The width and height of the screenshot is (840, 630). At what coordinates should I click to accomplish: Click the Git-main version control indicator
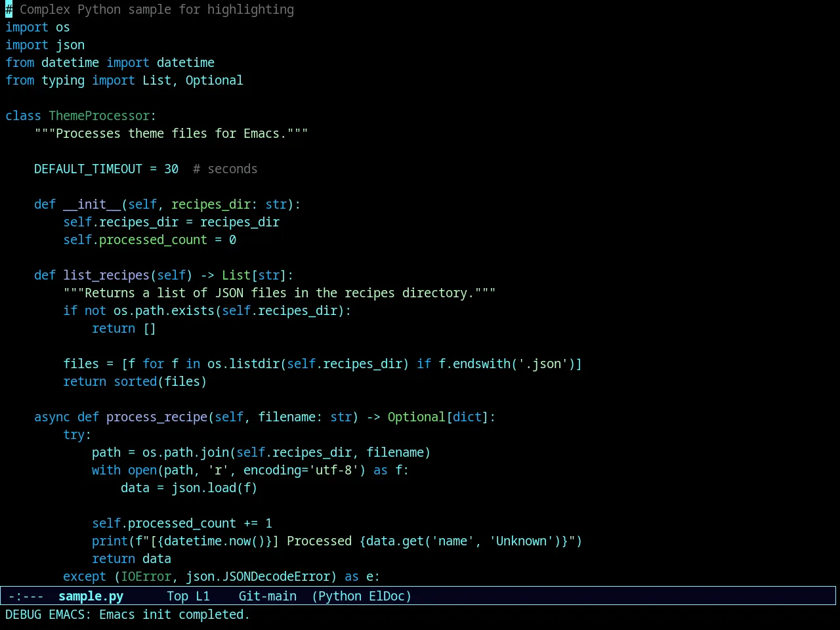(x=268, y=596)
